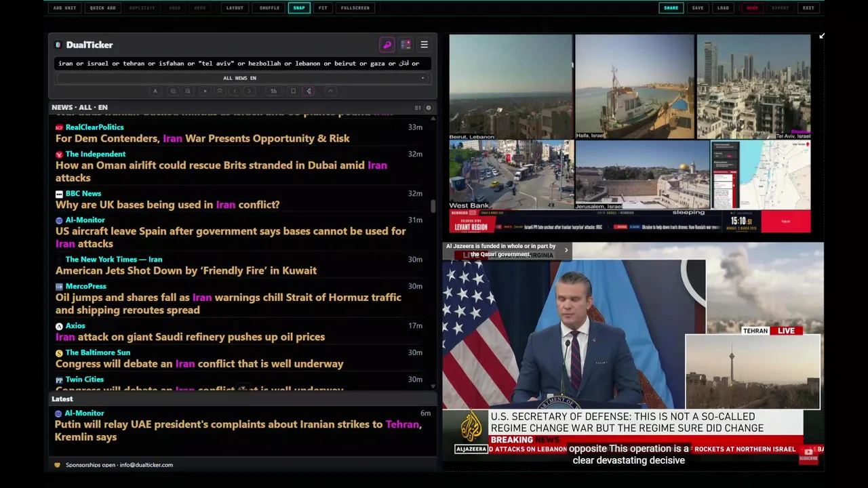Click the double up-chevron icon
The height and width of the screenshot is (488, 868).
tap(220, 91)
